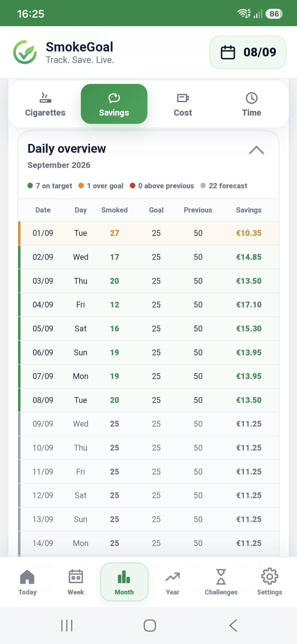
Task: Select the Month bar chart view
Action: tap(124, 582)
